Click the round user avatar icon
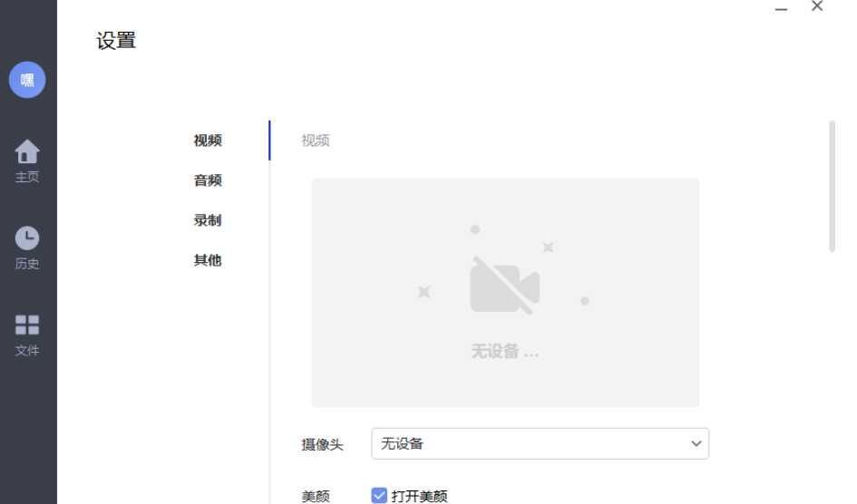Image resolution: width=857 pixels, height=504 pixels. click(27, 80)
